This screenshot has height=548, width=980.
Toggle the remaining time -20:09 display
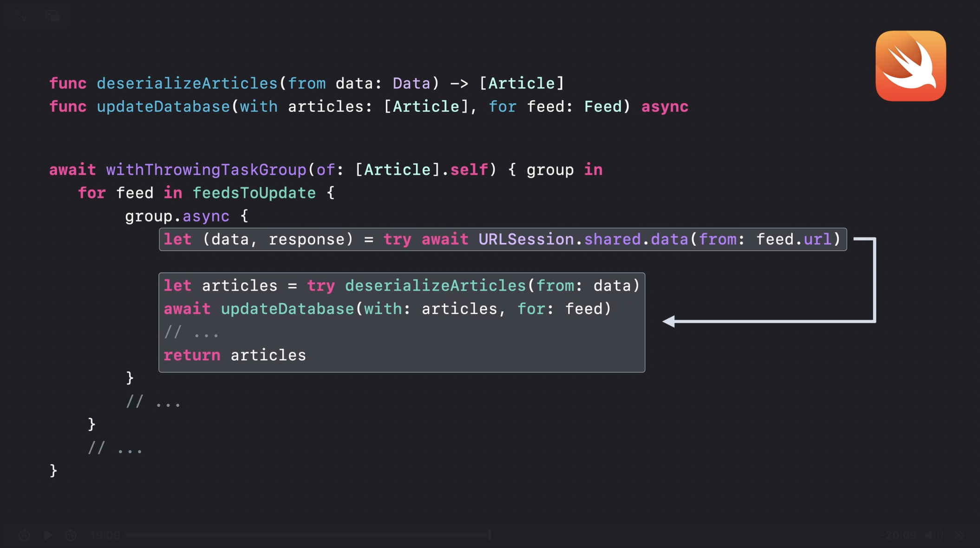(897, 535)
